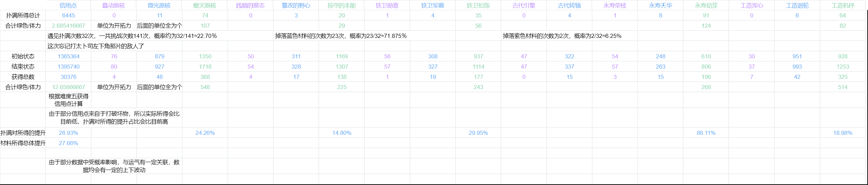Select 熄灭原核 ending value 1718
868x185 pixels.
205,67
